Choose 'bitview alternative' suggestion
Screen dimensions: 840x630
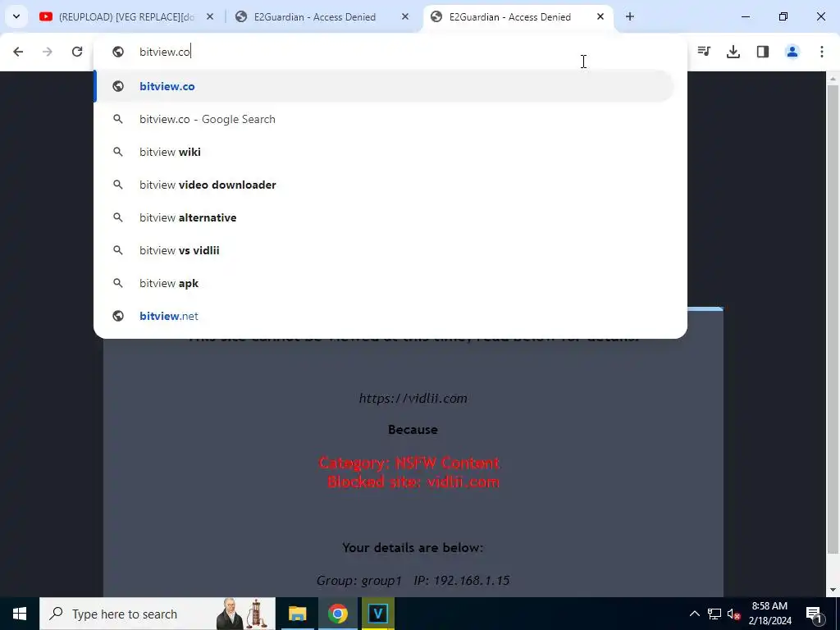(x=384, y=217)
